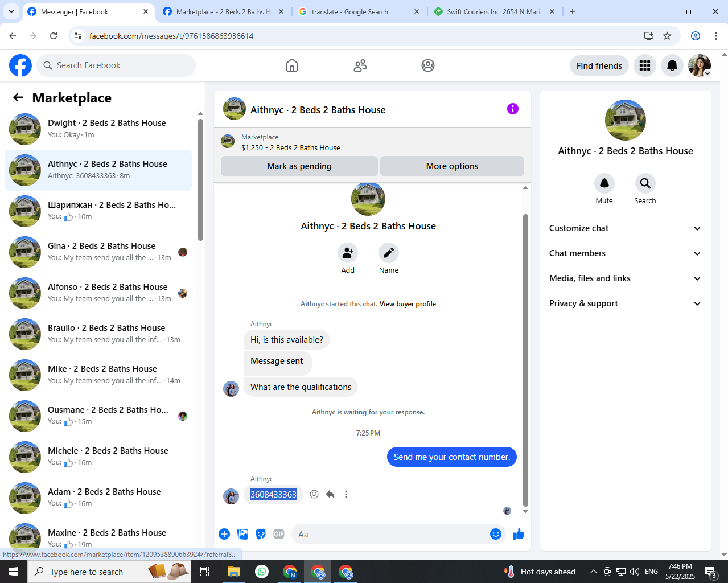
Task: Click More options button
Action: tap(453, 166)
